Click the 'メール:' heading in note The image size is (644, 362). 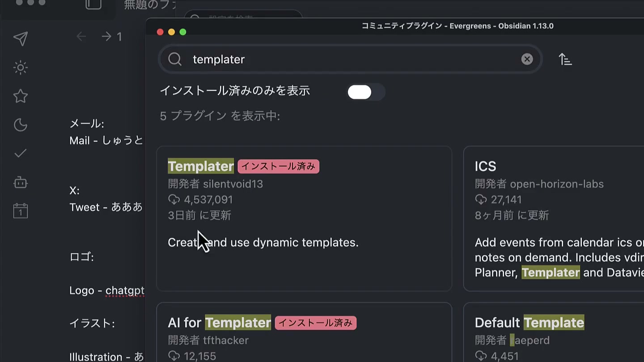(x=87, y=124)
